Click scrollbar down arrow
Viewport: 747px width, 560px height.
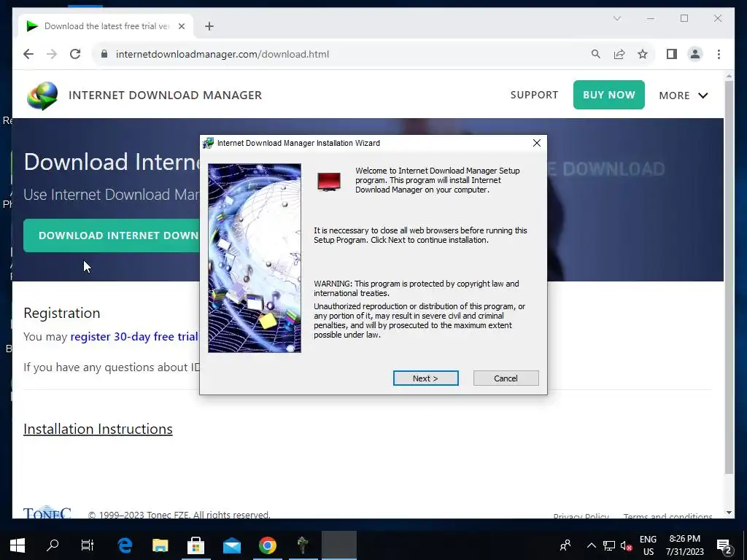click(729, 513)
